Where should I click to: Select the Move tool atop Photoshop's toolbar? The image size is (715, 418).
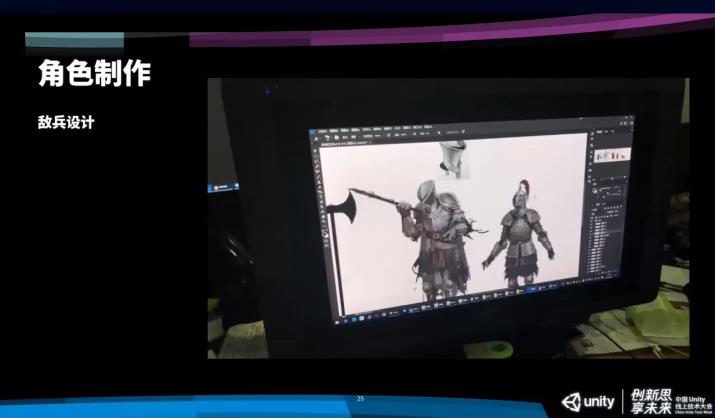[313, 151]
